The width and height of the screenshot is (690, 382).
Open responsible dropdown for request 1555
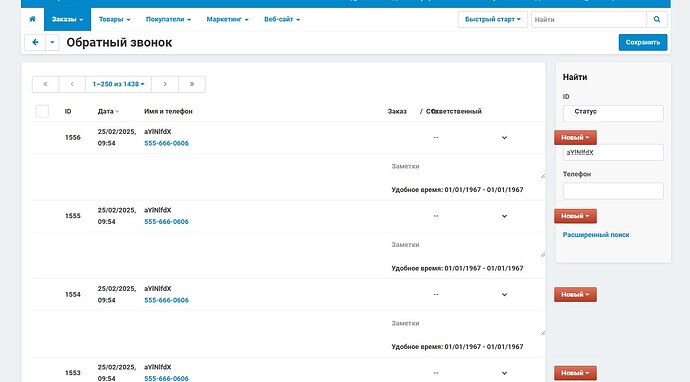[x=504, y=216]
